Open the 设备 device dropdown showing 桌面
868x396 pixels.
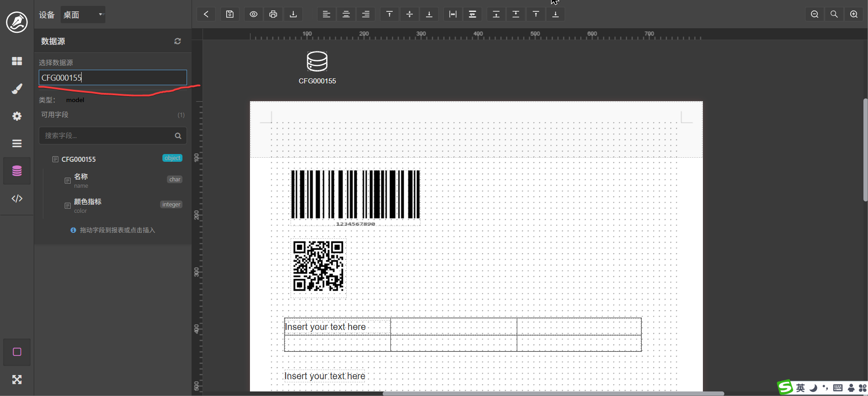coord(83,15)
